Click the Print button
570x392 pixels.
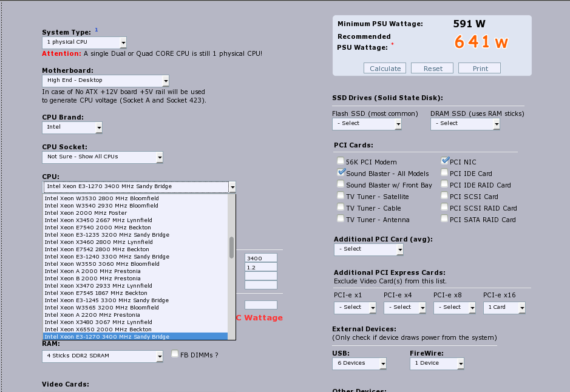click(480, 69)
